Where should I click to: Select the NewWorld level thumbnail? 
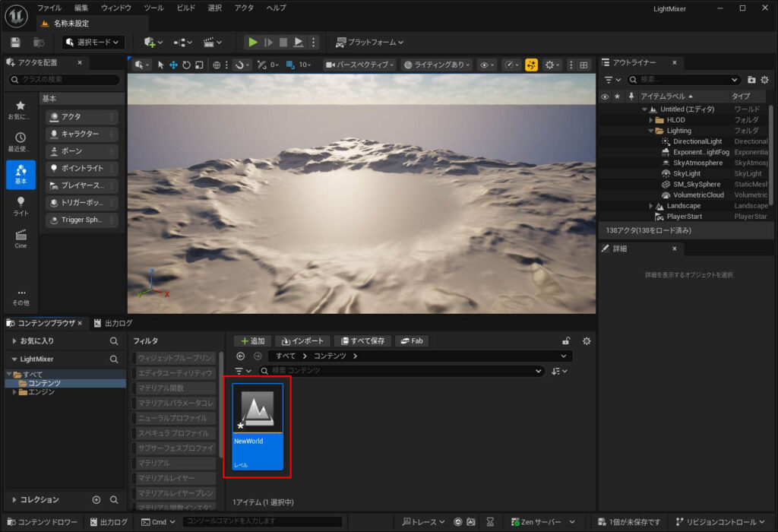(258, 412)
